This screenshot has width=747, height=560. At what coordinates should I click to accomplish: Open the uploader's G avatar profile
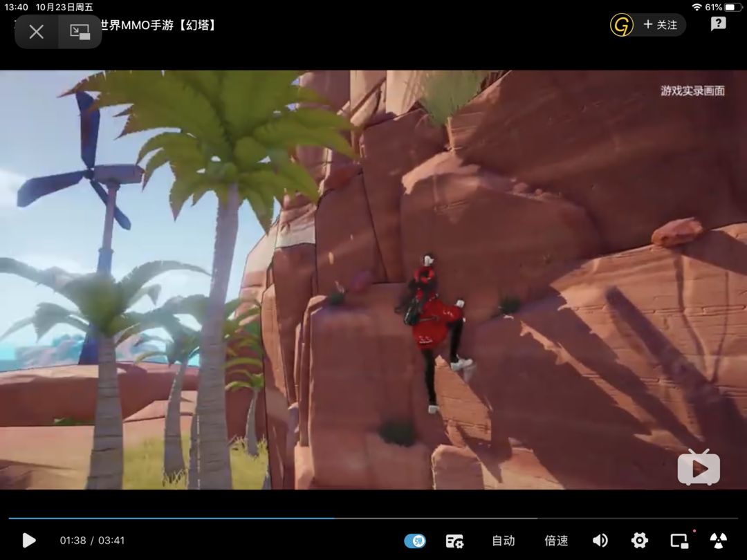tap(622, 25)
